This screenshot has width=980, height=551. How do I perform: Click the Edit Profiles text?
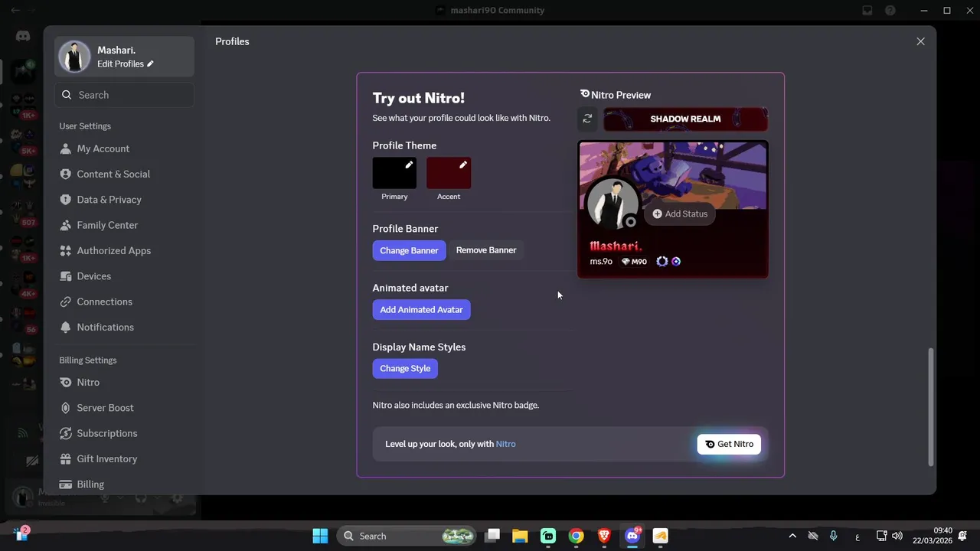pos(120,64)
